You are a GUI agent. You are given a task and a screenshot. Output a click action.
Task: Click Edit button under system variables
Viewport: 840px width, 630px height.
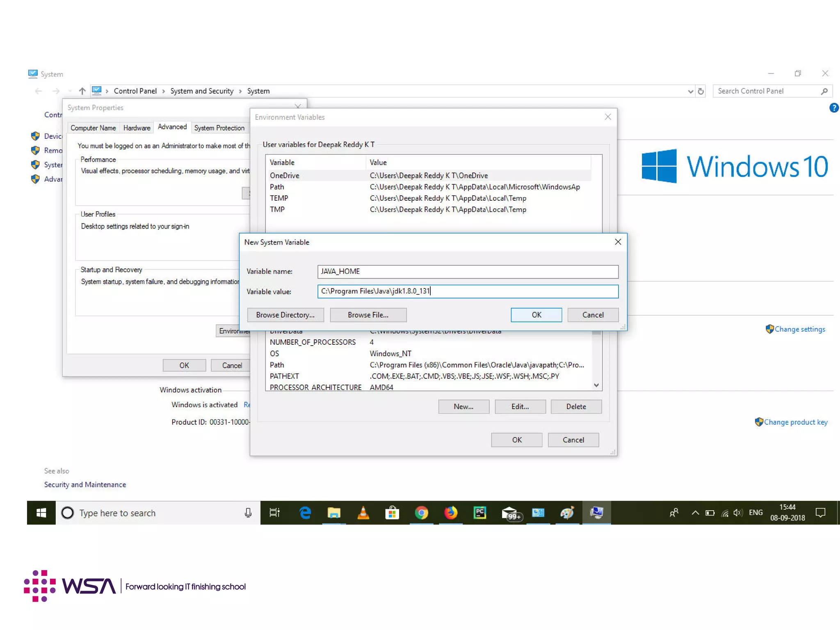(520, 406)
